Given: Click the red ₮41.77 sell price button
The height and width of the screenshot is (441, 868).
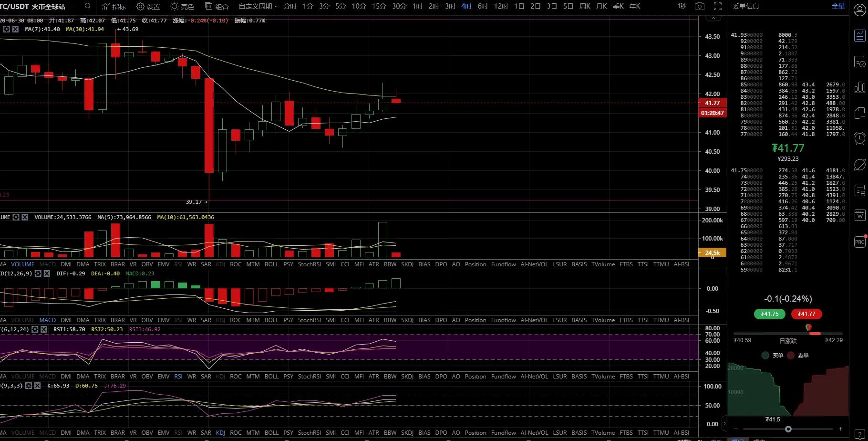Looking at the screenshot, I should tap(806, 314).
